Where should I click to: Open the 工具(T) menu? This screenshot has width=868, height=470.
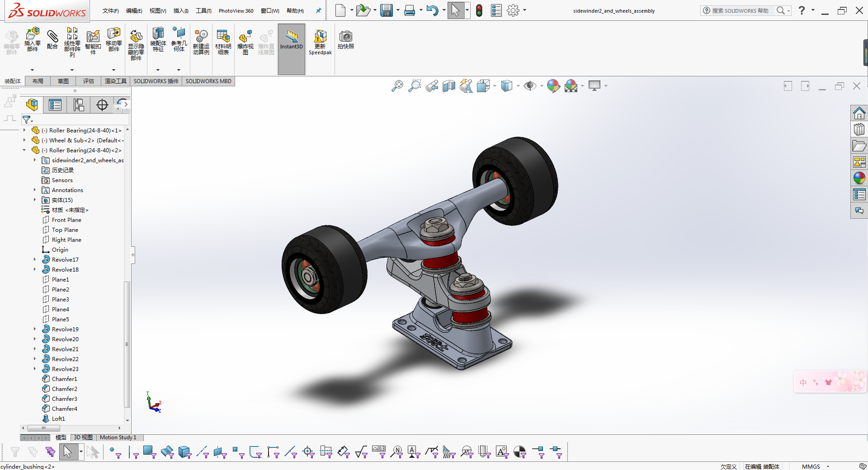[x=203, y=11]
